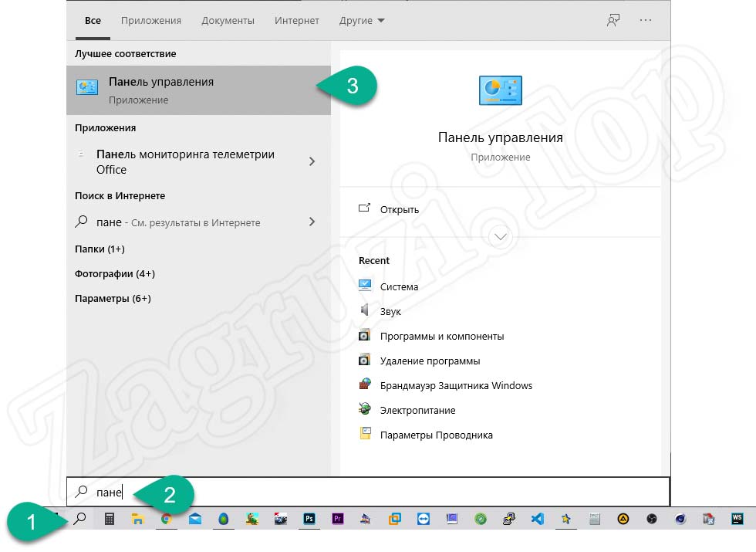Open Брандмауэр Защитника Windows from Recent
The height and width of the screenshot is (552, 756).
(455, 385)
